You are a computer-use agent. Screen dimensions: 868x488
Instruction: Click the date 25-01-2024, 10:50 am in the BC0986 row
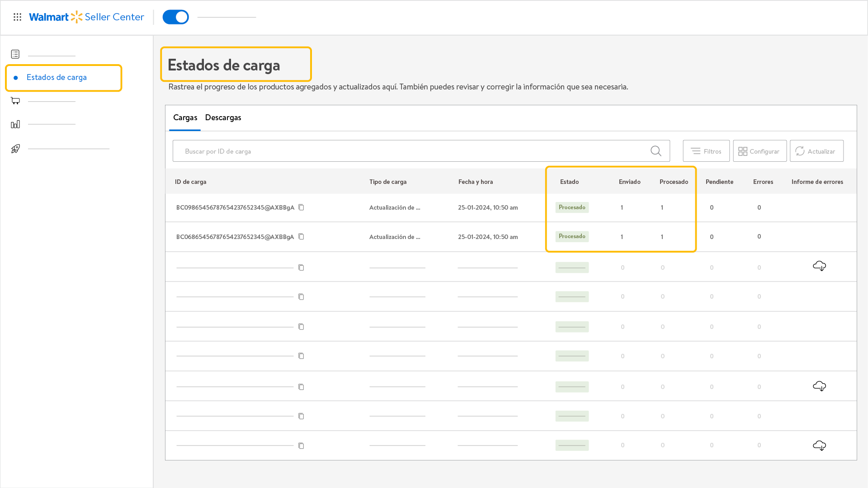pos(488,207)
